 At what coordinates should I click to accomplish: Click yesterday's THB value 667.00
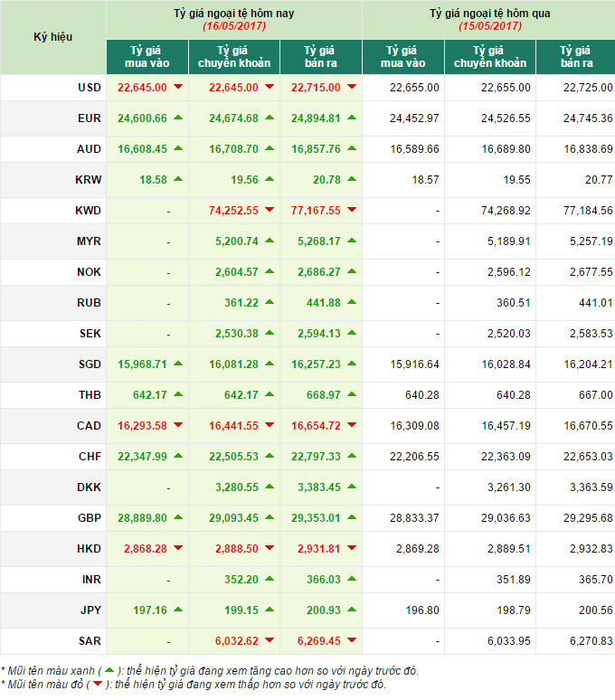596,395
